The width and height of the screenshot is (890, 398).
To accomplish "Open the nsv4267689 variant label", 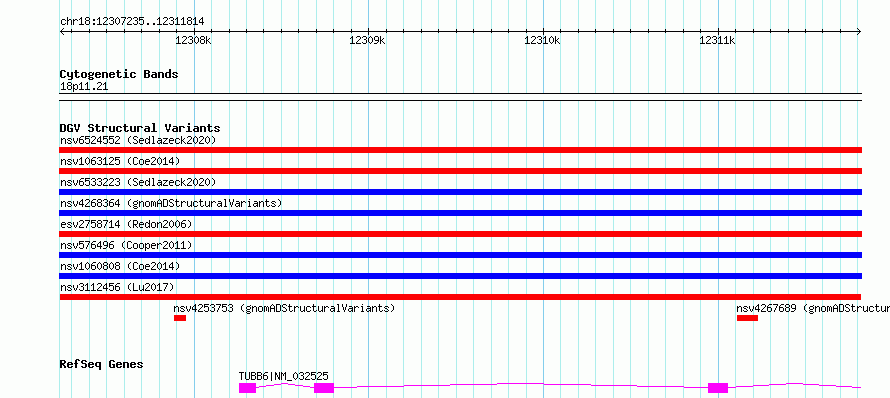I will [x=813, y=308].
